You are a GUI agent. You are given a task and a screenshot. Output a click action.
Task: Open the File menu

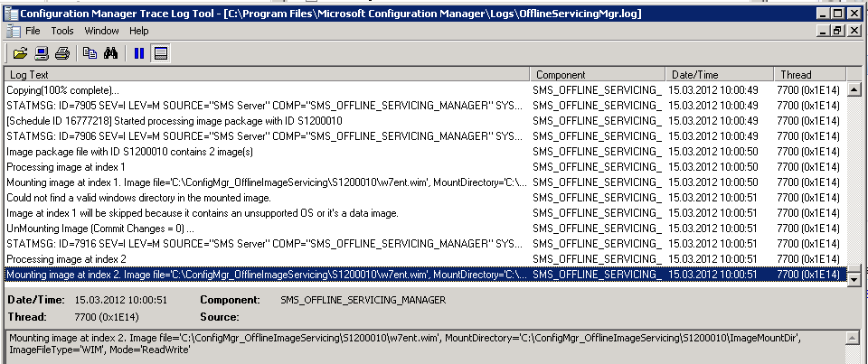click(x=33, y=31)
